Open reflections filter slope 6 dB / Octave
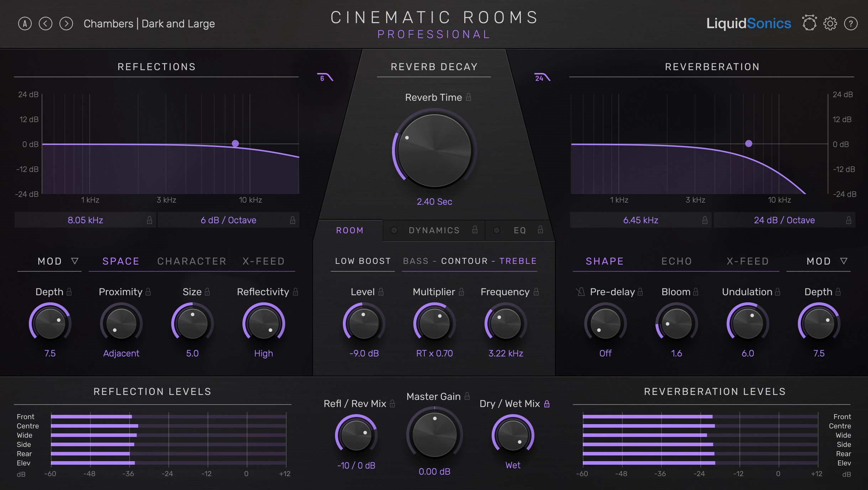 click(x=228, y=220)
